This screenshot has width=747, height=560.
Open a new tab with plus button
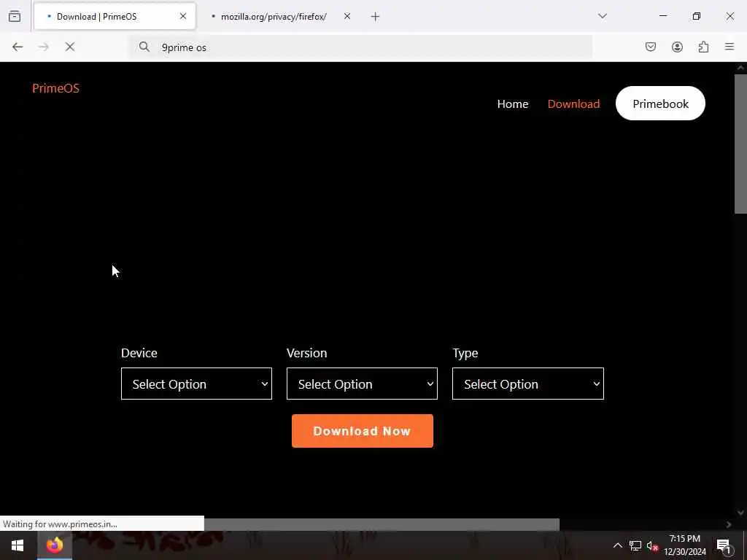(375, 17)
